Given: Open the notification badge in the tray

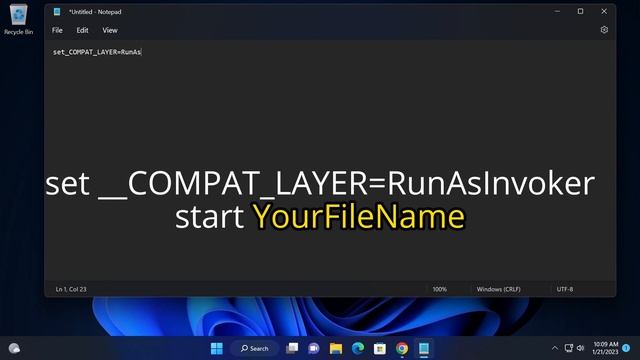Looking at the screenshot, I should (626, 348).
